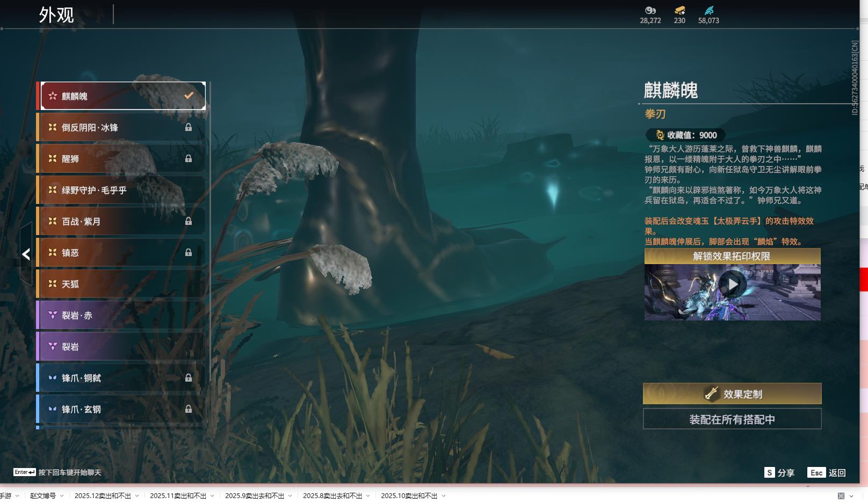
Task: Select the 镇恶 skin
Action: (121, 252)
